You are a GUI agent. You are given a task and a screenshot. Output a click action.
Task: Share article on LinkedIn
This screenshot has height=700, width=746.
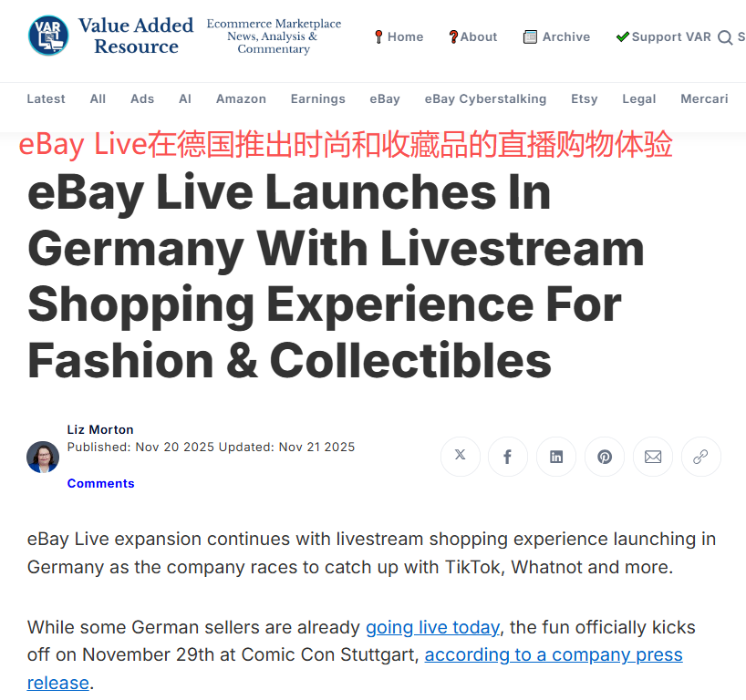[556, 457]
